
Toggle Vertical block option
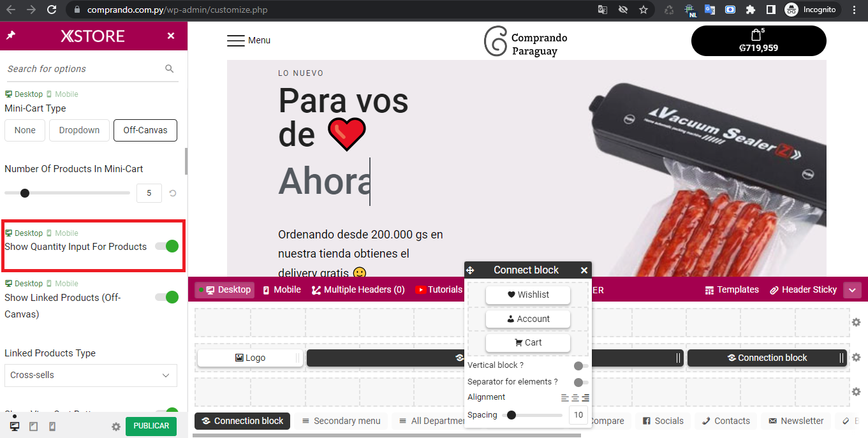[580, 366]
